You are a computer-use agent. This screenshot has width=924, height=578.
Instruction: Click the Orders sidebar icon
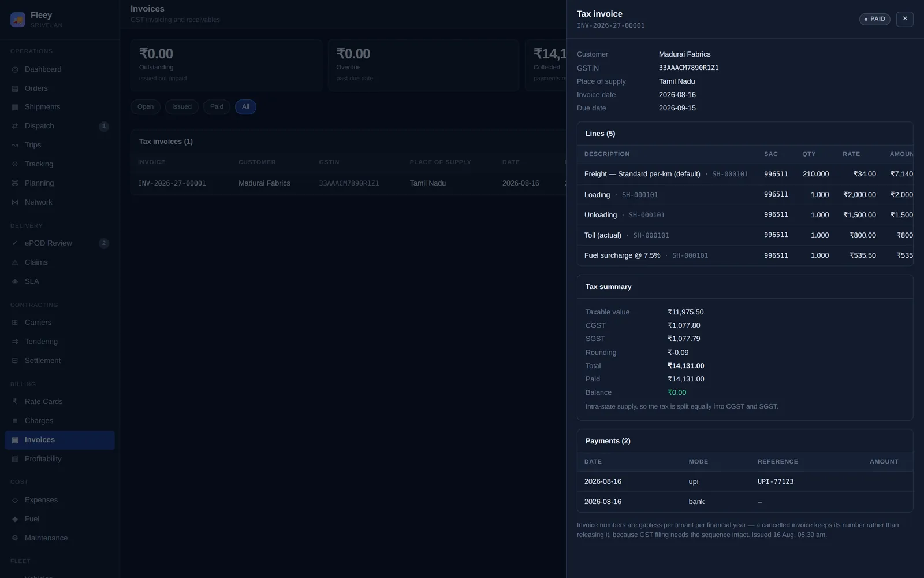pyautogui.click(x=15, y=88)
